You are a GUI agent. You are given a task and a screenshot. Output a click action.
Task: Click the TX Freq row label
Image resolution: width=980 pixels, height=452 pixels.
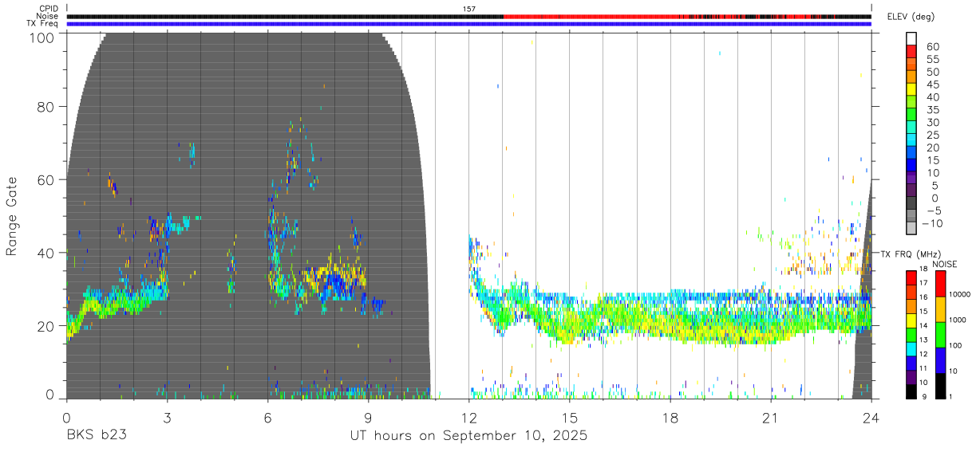tap(42, 23)
